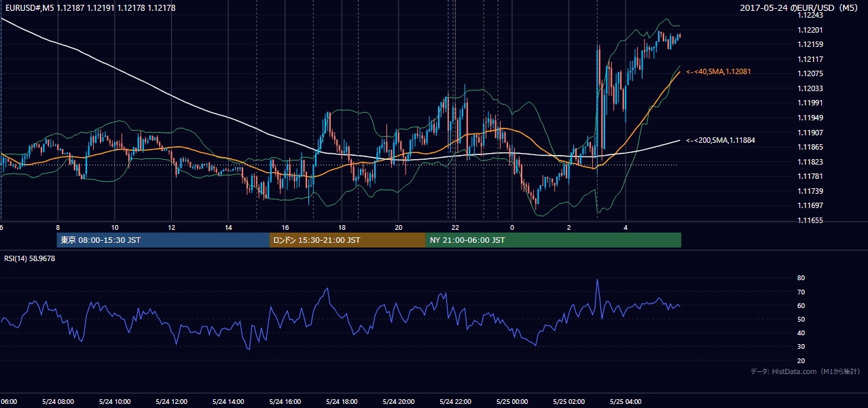Click the NY 21:00-06:00 JST session bar
Image resolution: width=868 pixels, height=408 pixels.
(553, 240)
